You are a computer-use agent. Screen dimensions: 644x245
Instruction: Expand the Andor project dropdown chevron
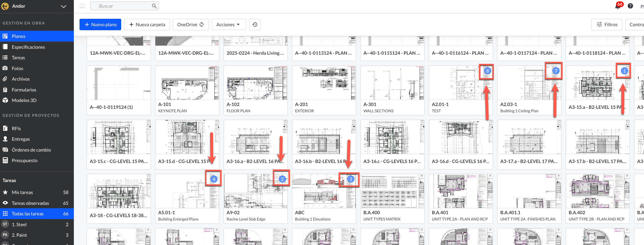[64, 6]
